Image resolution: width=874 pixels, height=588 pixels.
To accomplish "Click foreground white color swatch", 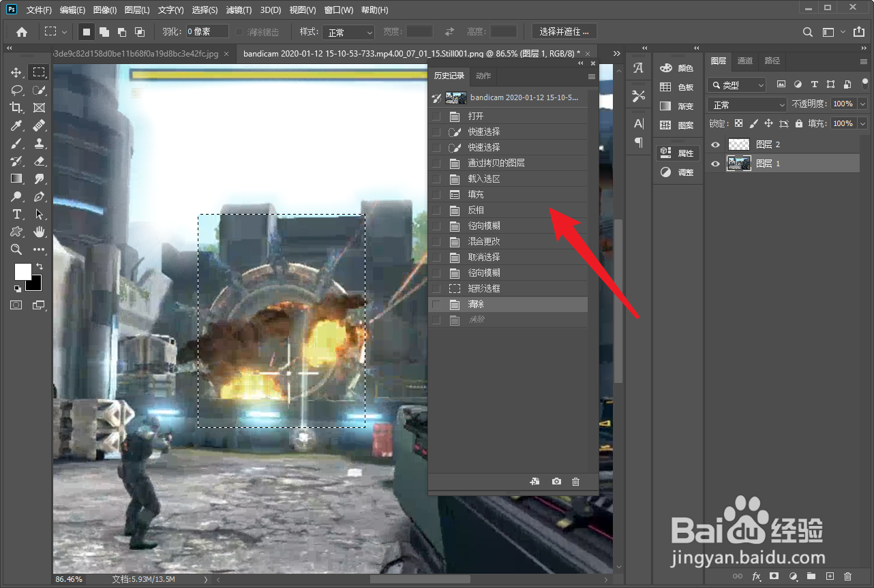I will 22,271.
